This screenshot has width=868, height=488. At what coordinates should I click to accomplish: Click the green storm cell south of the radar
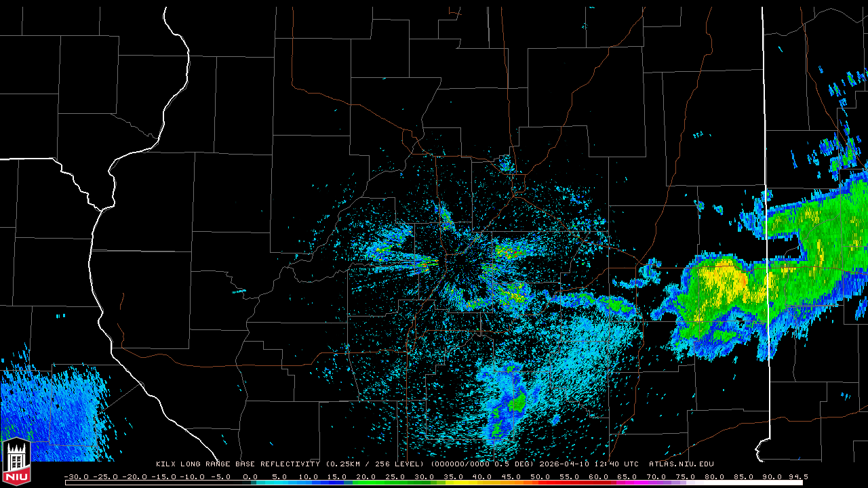pos(517,404)
